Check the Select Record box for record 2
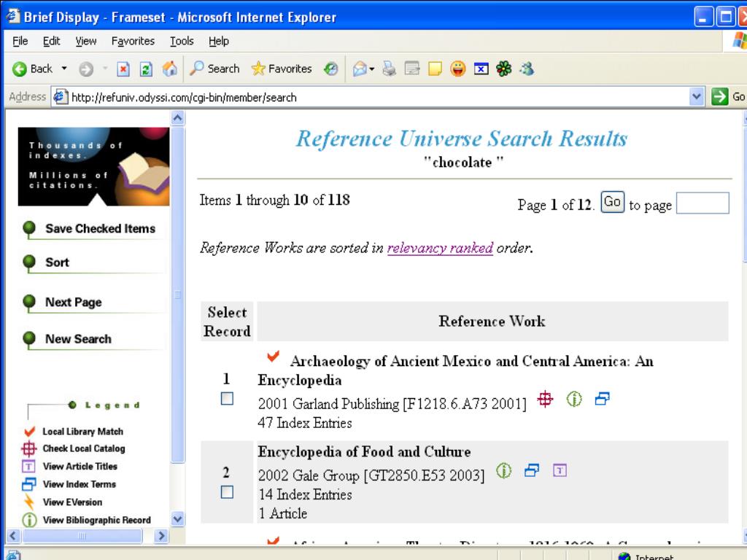 (x=228, y=492)
